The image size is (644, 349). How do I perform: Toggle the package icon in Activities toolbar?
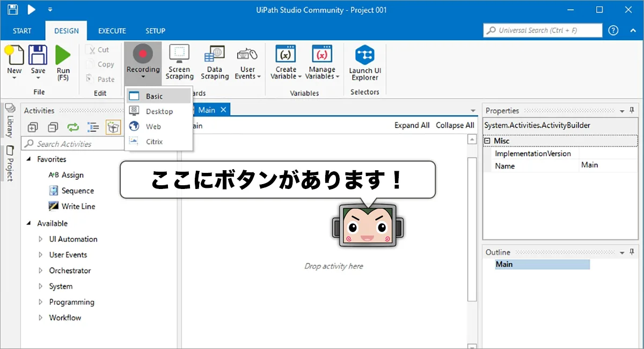[x=113, y=127]
